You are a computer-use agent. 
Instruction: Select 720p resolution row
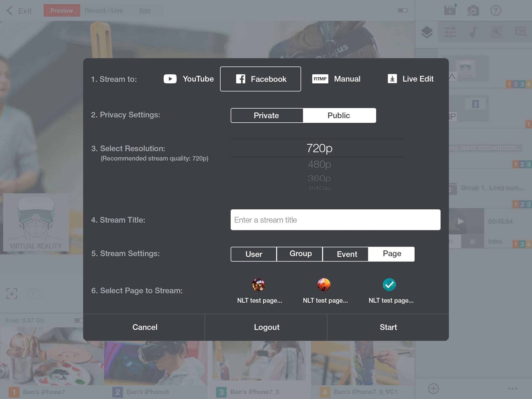(x=319, y=148)
